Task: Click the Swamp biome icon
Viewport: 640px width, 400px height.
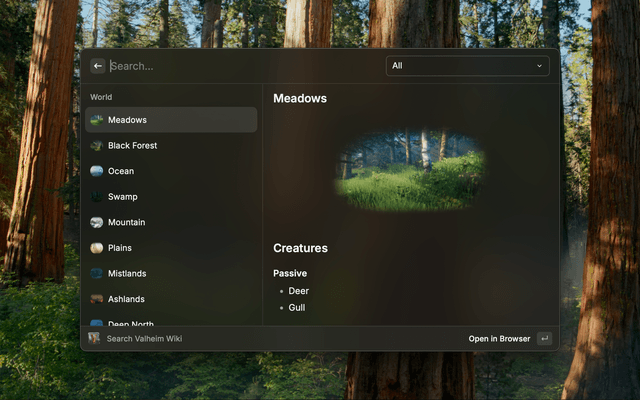Action: coord(96,197)
